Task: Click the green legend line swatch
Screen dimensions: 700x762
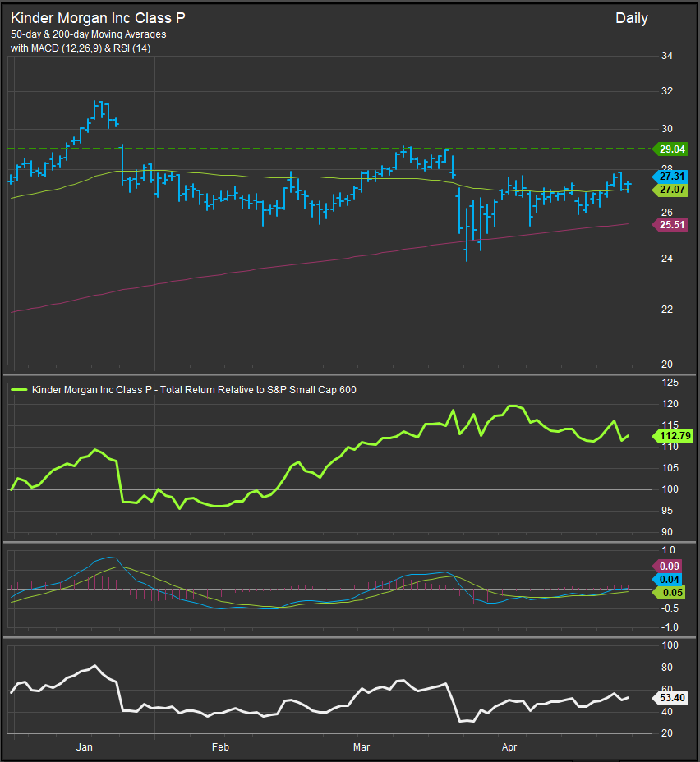Action: (19, 390)
